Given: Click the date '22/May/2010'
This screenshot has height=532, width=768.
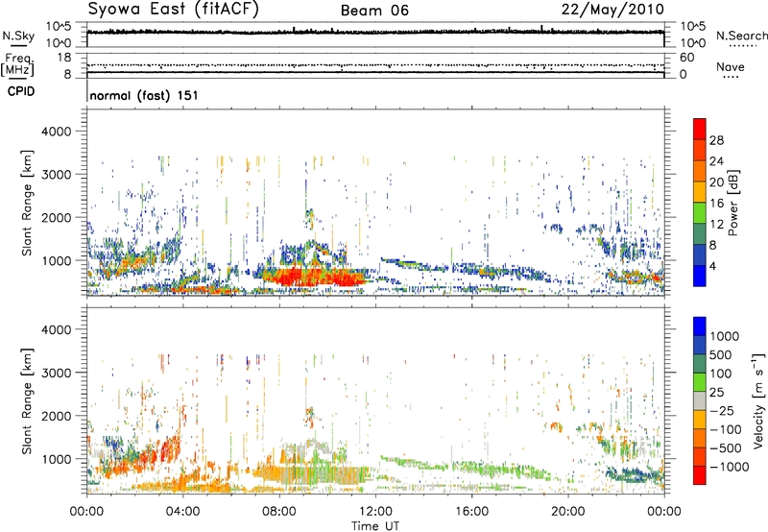Looking at the screenshot, I should point(612,10).
